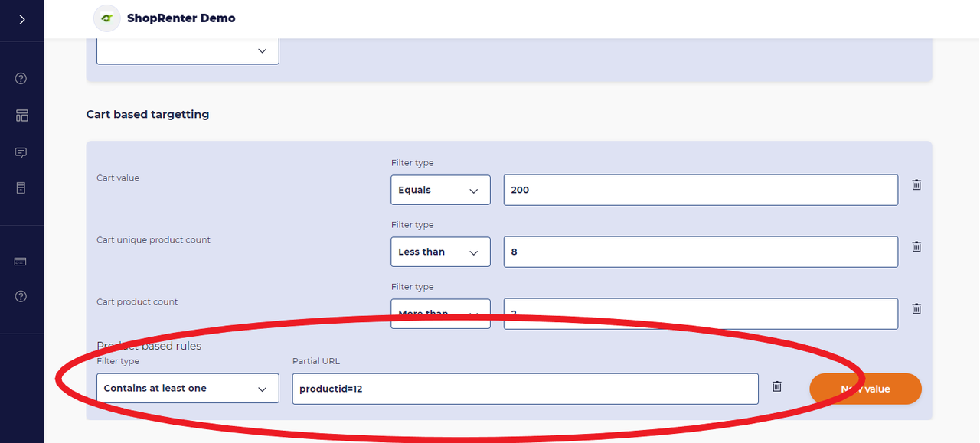The image size is (980, 443).
Task: Click the bottom help question mark icon in sidebar
Action: [21, 296]
